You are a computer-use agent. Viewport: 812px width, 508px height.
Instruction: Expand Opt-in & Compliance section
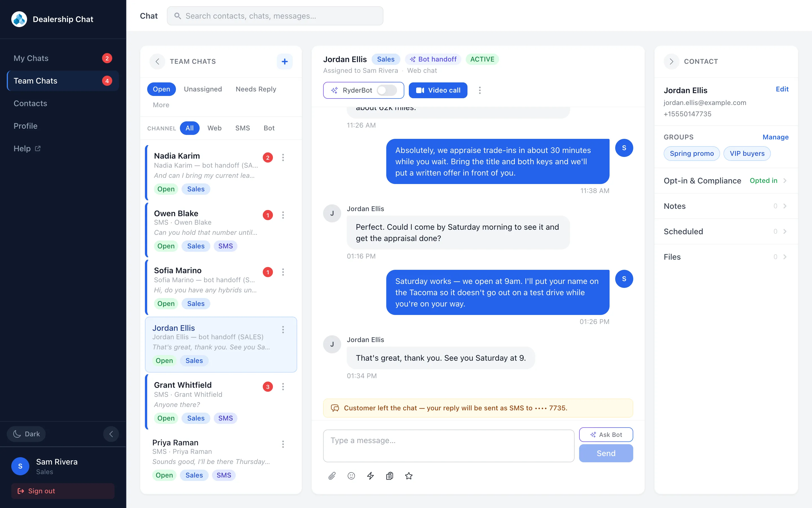[726, 181]
